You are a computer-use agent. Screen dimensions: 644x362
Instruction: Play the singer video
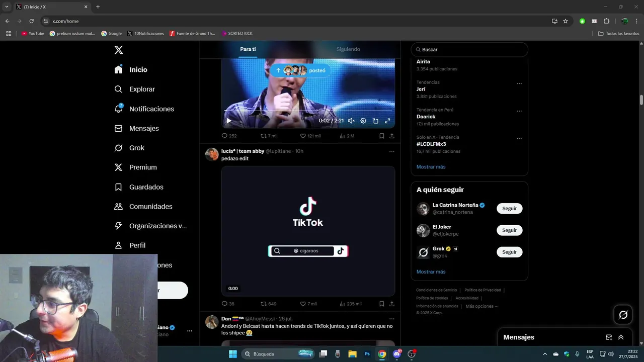(x=229, y=121)
